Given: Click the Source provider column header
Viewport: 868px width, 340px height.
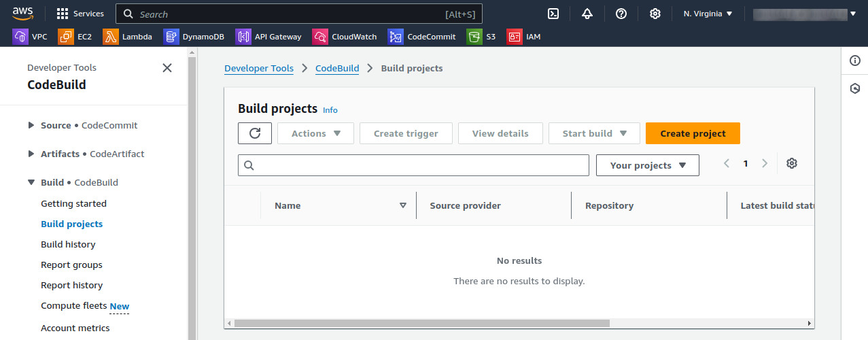Looking at the screenshot, I should tap(465, 205).
